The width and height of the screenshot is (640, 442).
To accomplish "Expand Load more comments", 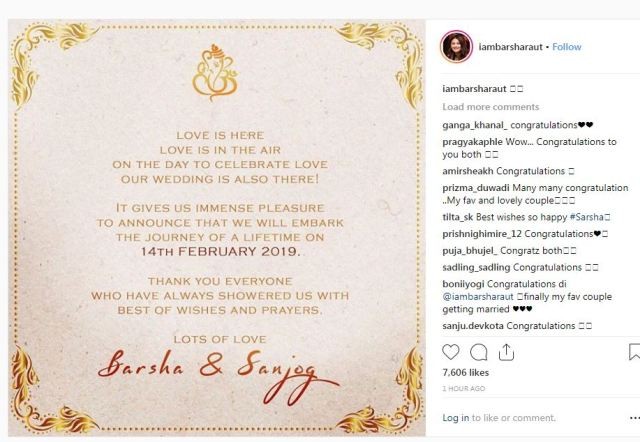I will click(488, 105).
